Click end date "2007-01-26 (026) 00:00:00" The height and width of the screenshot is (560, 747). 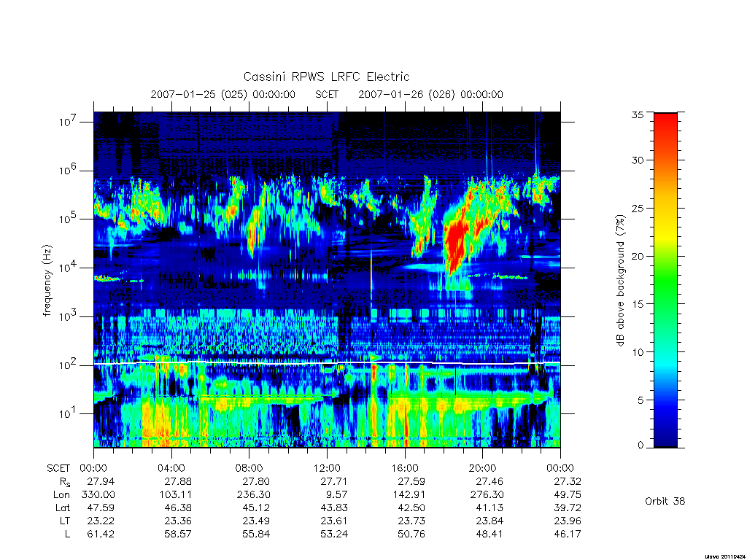pos(430,94)
